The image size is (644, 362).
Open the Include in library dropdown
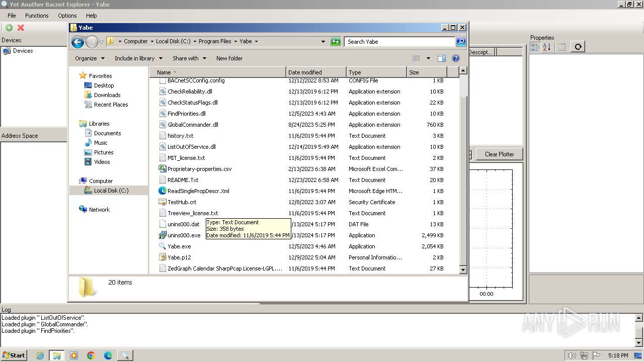tap(138, 58)
